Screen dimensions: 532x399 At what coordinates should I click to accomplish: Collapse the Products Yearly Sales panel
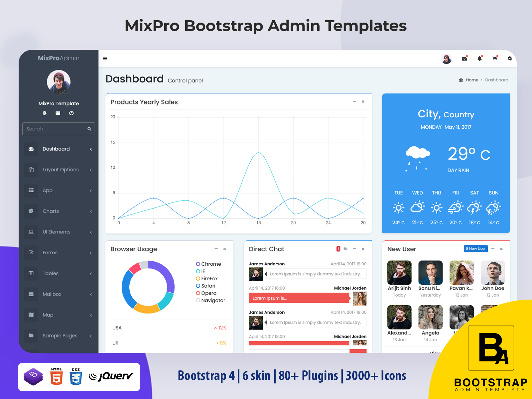click(x=354, y=101)
